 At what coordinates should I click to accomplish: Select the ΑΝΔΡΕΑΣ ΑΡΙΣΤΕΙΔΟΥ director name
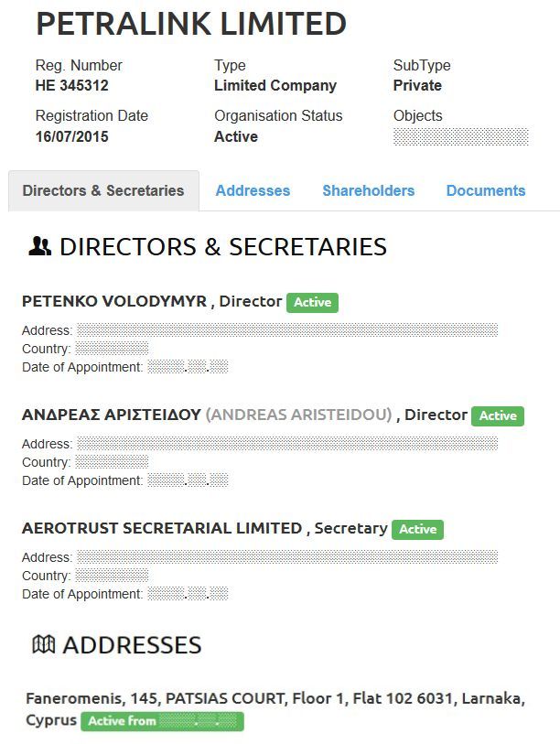(111, 415)
